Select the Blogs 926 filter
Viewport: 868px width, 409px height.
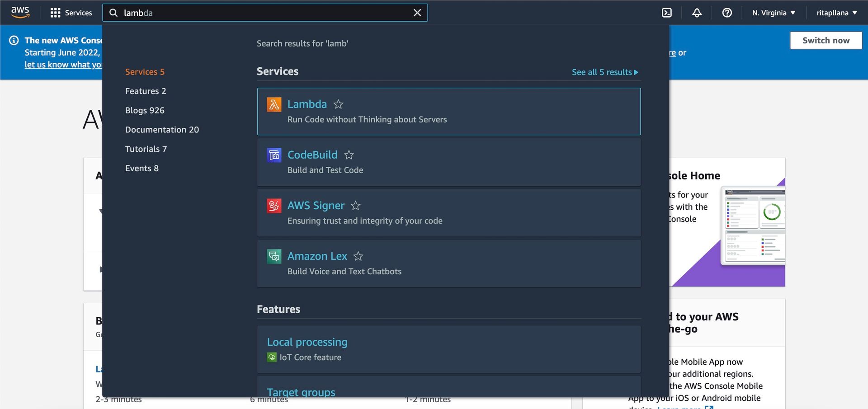145,110
